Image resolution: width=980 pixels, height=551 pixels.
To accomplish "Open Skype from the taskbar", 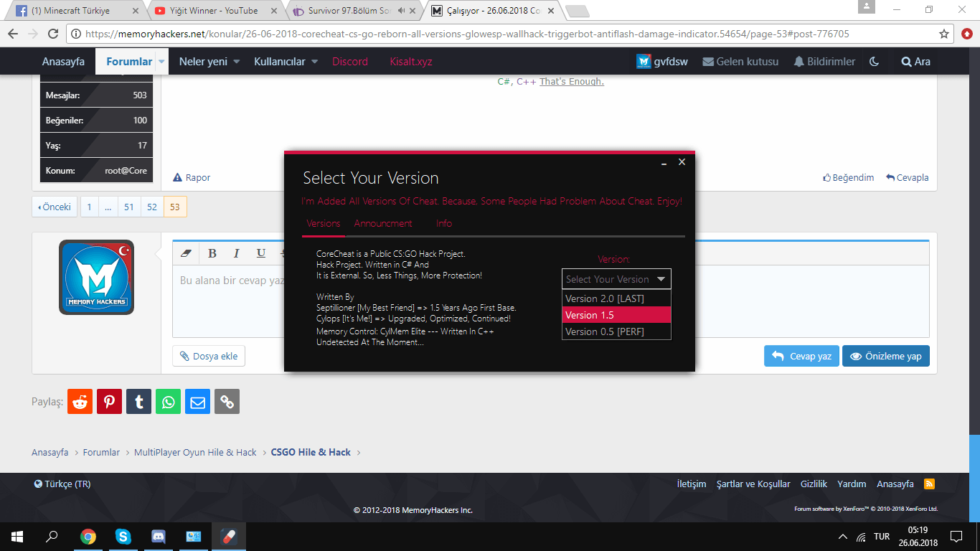I will [123, 536].
